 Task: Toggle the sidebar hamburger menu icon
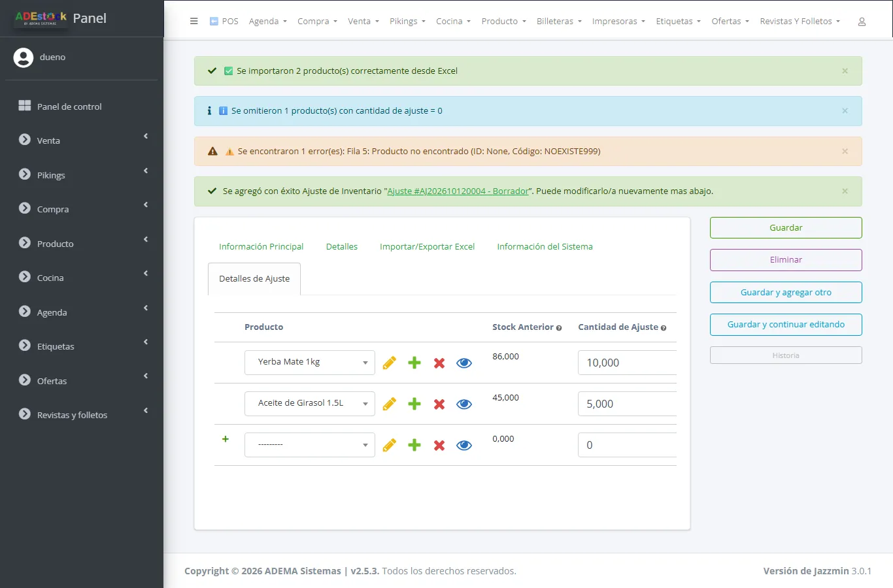(194, 21)
